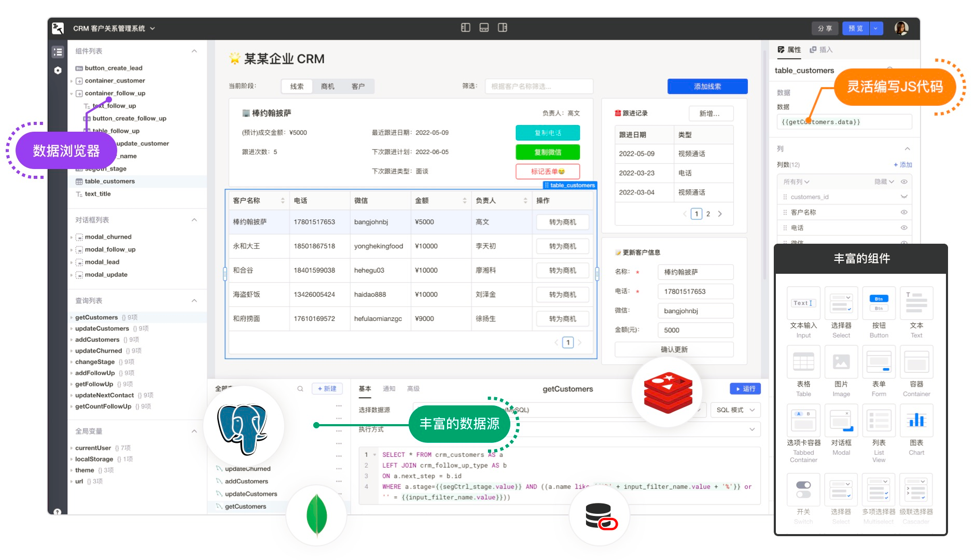Open the preview dropdown arrow

(x=875, y=29)
